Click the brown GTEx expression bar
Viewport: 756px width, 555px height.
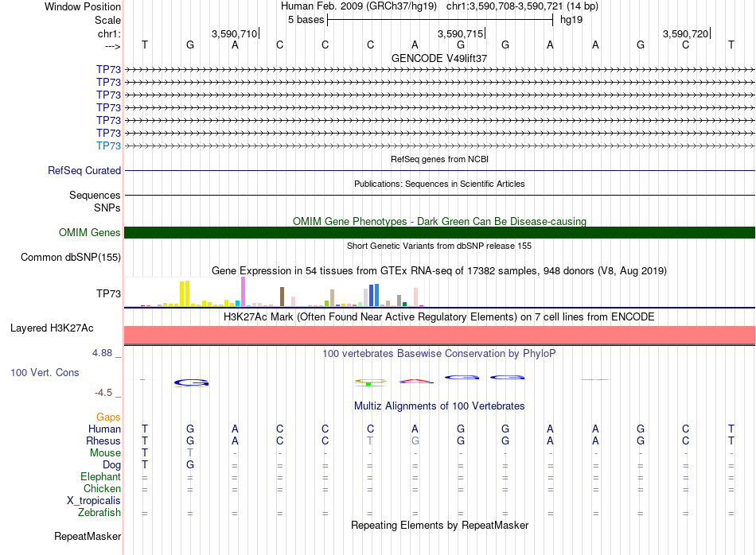pyautogui.click(x=282, y=297)
